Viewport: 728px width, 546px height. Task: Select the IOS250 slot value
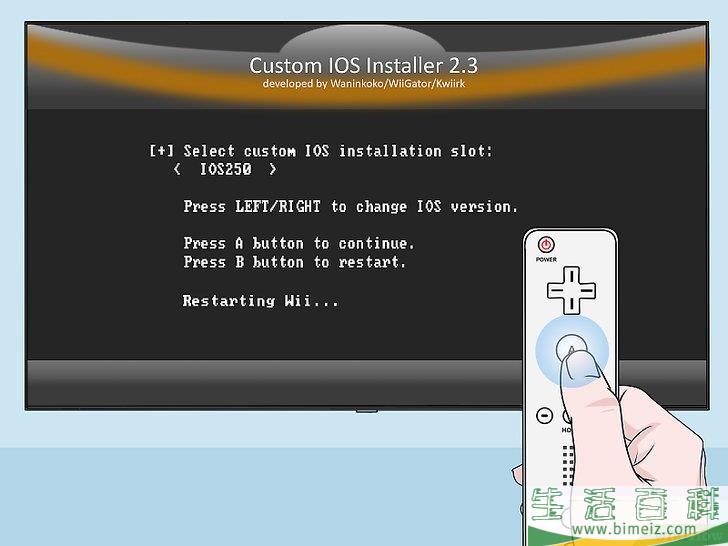226,169
